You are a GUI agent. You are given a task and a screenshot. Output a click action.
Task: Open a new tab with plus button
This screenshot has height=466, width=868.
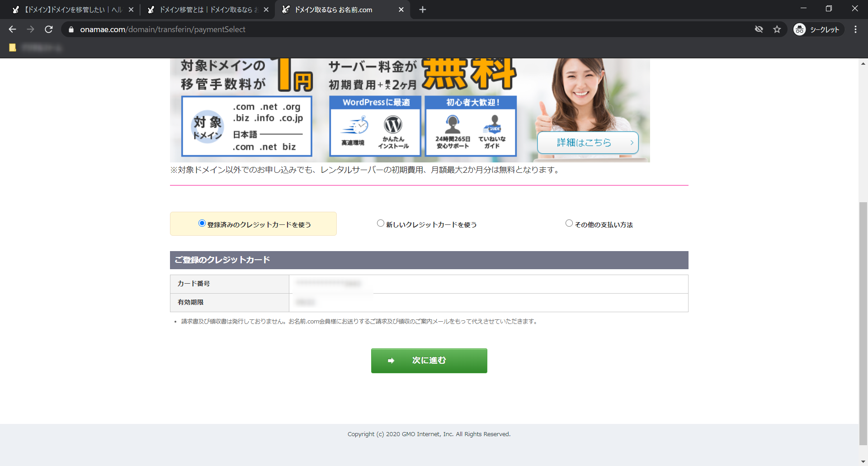423,10
